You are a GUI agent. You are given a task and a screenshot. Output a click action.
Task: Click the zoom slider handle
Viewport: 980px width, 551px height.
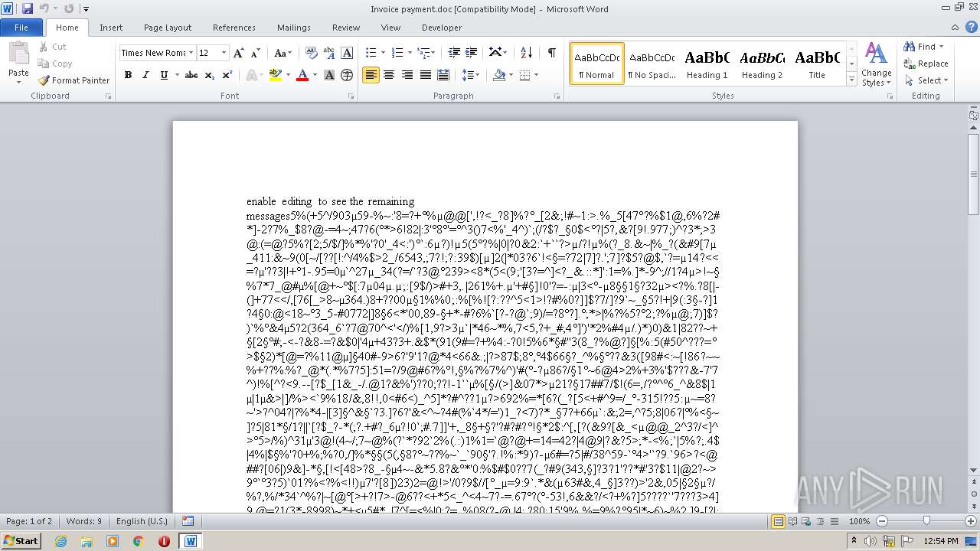(x=926, y=521)
